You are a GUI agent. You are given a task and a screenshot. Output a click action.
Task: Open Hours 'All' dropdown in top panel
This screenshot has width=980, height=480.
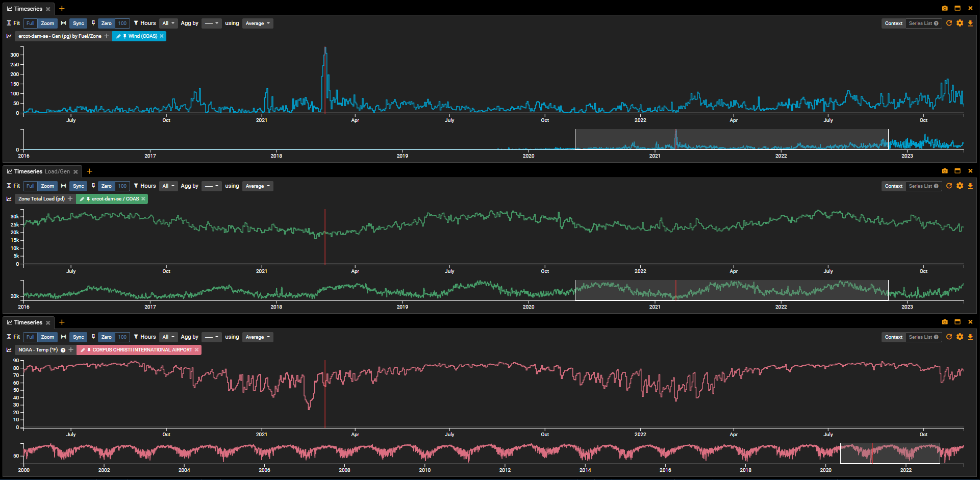click(168, 23)
